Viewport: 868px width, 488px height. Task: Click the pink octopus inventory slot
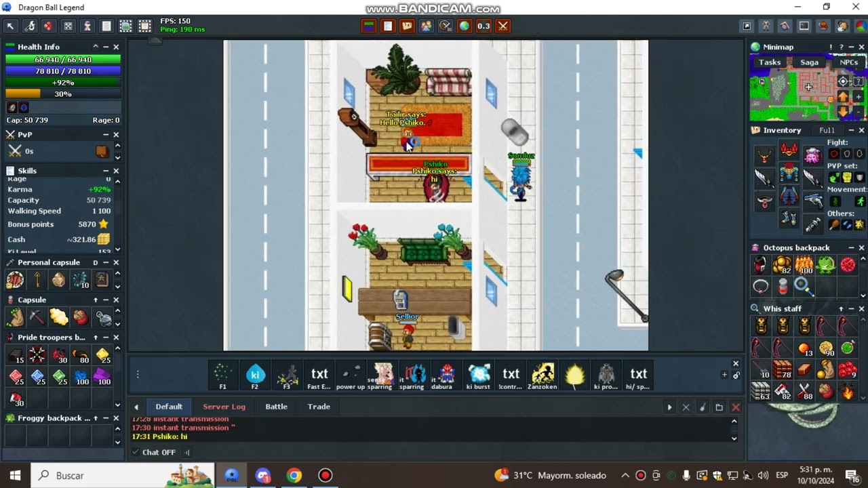(812, 155)
